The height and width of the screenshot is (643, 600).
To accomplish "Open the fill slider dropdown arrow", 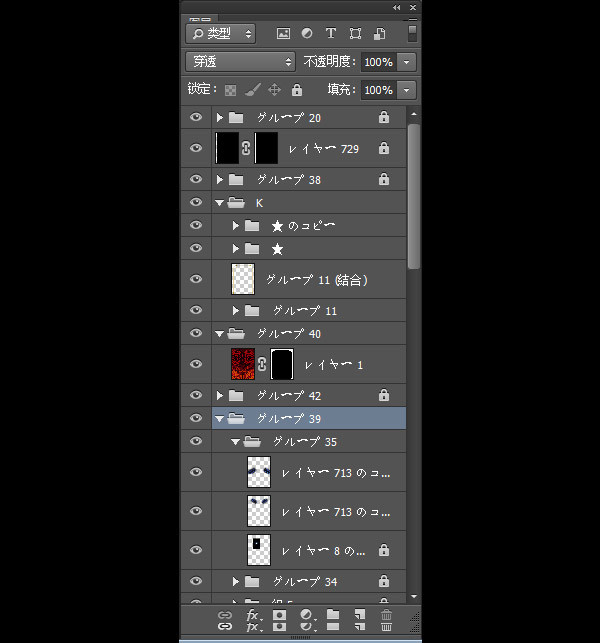I will tap(406, 90).
